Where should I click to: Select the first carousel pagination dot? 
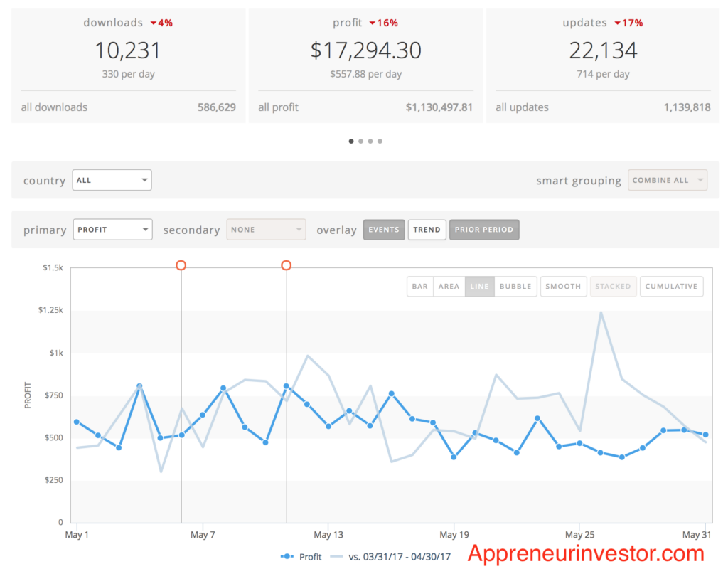pyautogui.click(x=351, y=141)
